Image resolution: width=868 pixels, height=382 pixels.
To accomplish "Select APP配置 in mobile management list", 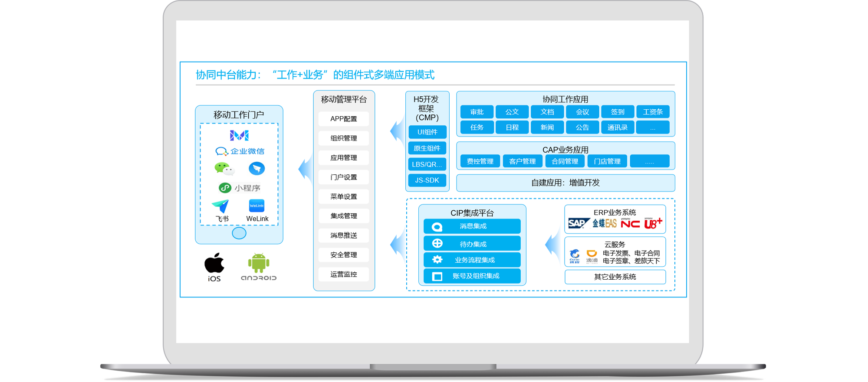I will tap(343, 119).
